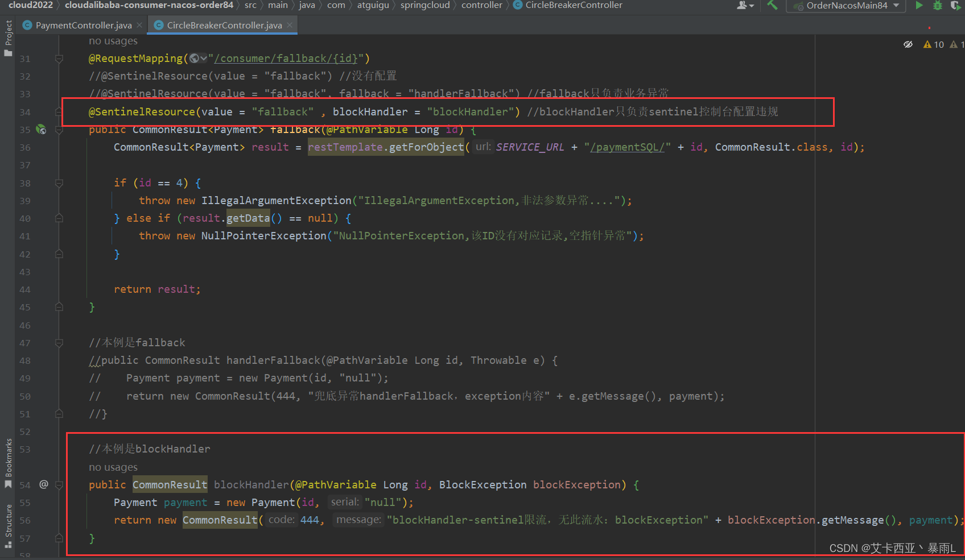
Task: Click BlockException parameter type on line 54
Action: pyautogui.click(x=482, y=485)
